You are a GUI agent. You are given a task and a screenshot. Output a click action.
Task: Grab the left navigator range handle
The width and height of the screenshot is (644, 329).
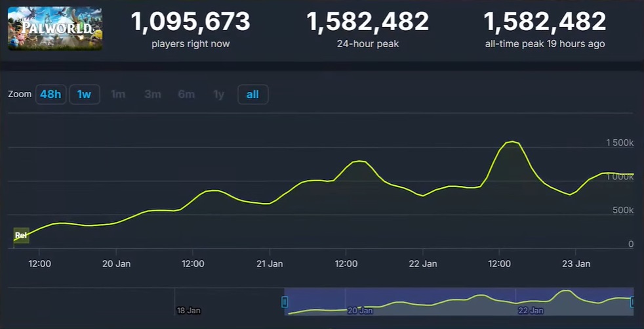[x=285, y=301]
